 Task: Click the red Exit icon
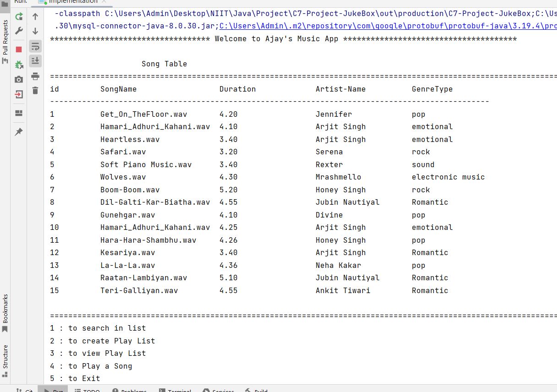coord(19,94)
